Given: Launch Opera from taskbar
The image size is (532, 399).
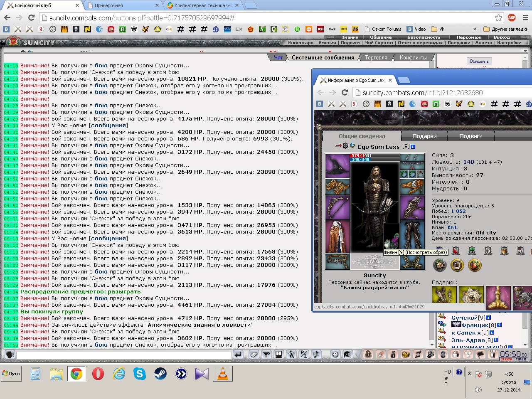Looking at the screenshot, I should [x=98, y=374].
